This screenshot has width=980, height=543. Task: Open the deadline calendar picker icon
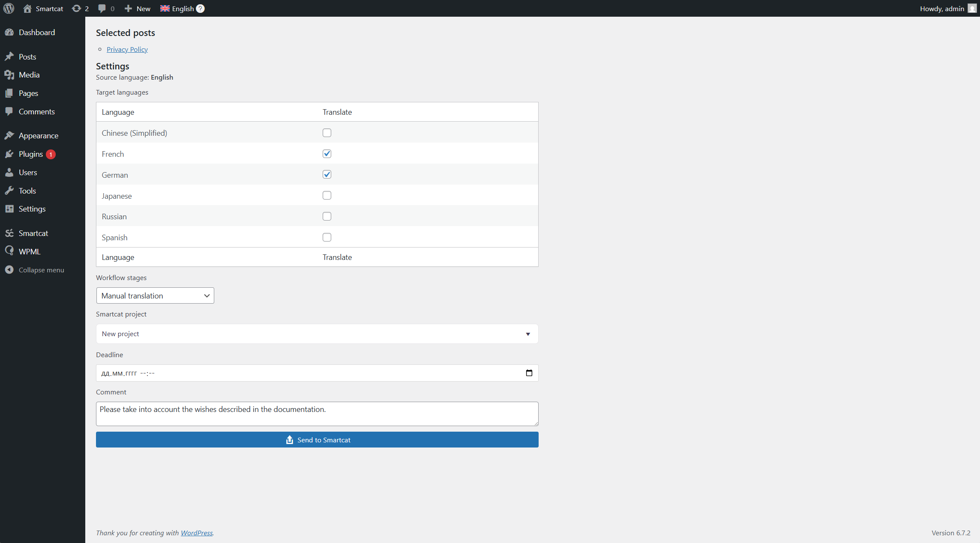529,373
